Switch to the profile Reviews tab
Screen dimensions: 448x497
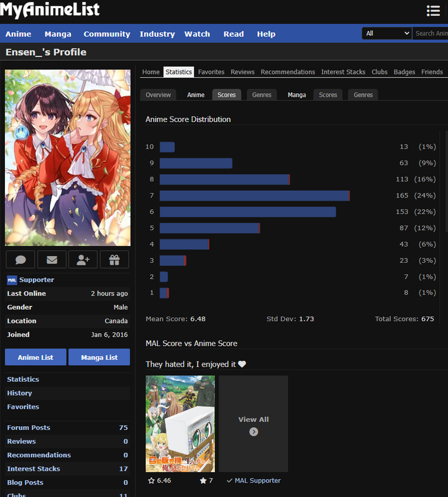[x=242, y=72]
